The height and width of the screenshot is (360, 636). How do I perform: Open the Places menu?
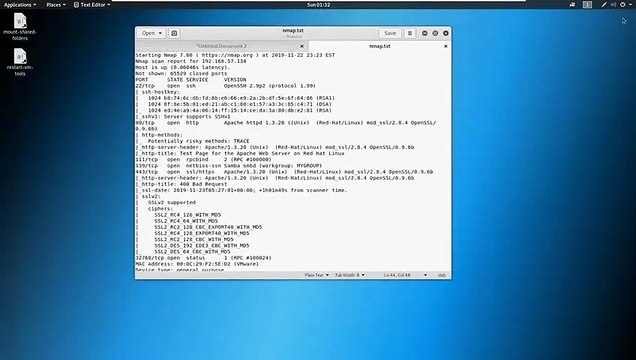[x=56, y=5]
